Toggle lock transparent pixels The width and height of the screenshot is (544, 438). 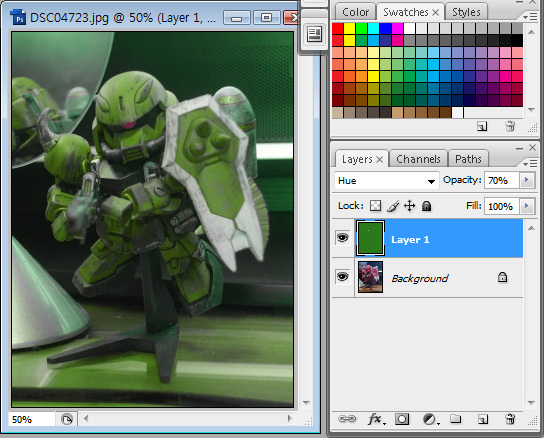tap(375, 206)
